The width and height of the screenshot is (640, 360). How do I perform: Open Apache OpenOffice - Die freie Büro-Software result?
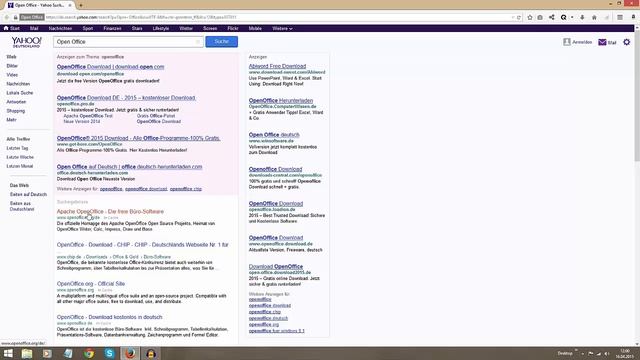click(x=110, y=211)
